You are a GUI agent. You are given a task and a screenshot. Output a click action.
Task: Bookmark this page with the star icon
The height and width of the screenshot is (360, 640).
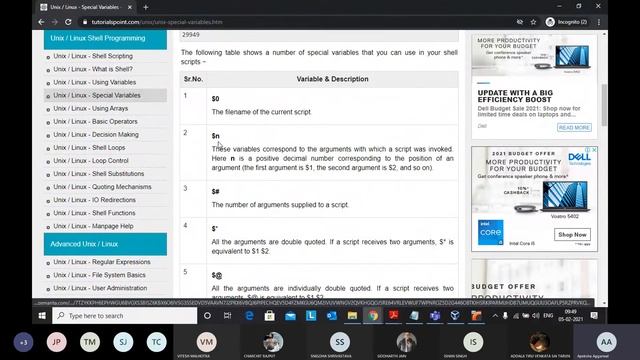pyautogui.click(x=533, y=22)
